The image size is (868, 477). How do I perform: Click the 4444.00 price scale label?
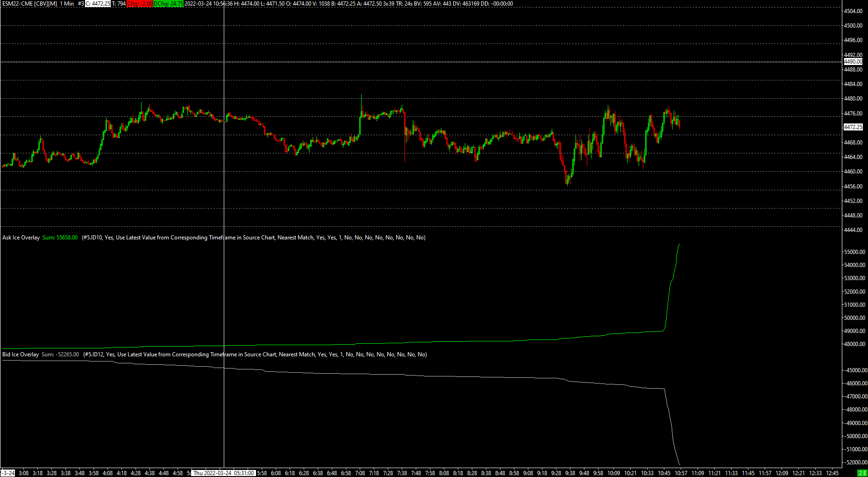click(x=853, y=230)
